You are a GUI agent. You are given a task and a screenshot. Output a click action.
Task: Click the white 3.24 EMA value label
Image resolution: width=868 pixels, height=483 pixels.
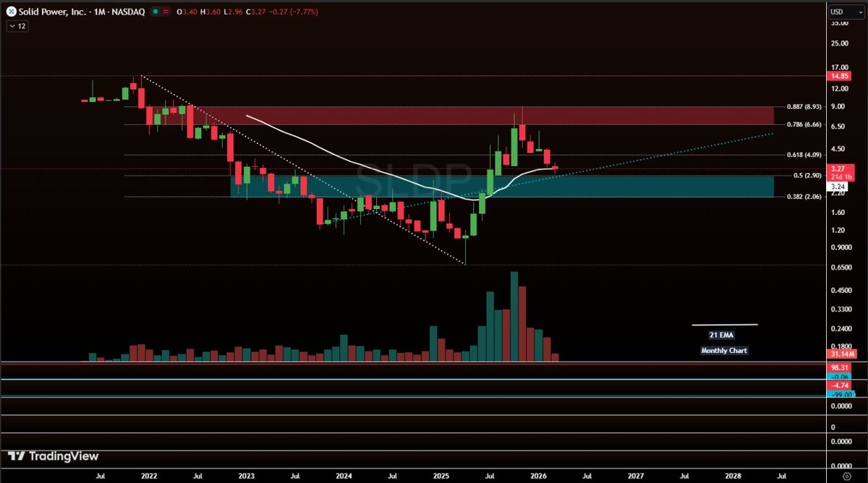838,187
